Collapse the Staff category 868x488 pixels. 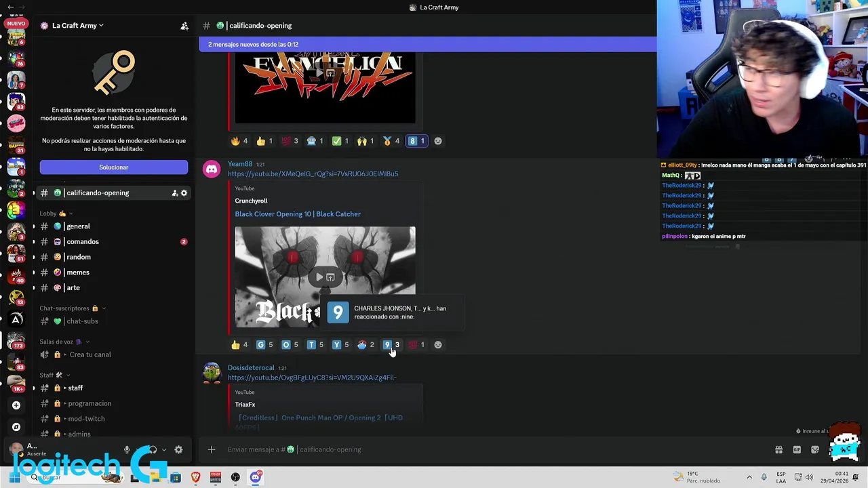[55, 375]
